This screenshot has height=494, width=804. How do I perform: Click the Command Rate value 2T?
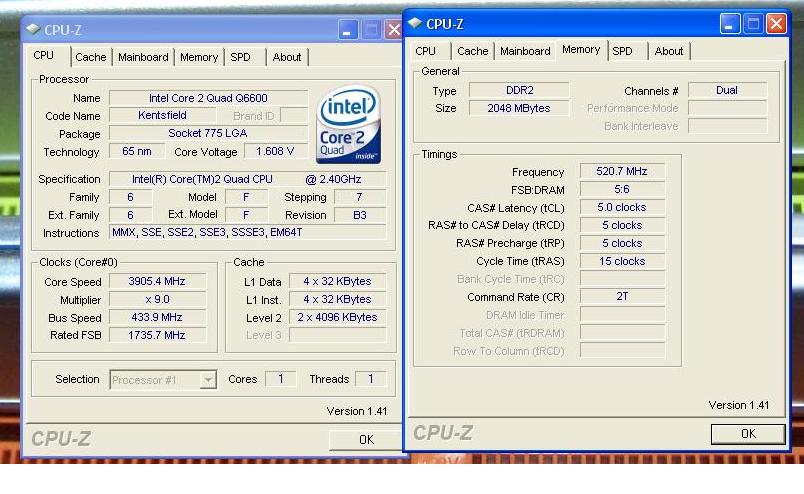(x=622, y=297)
